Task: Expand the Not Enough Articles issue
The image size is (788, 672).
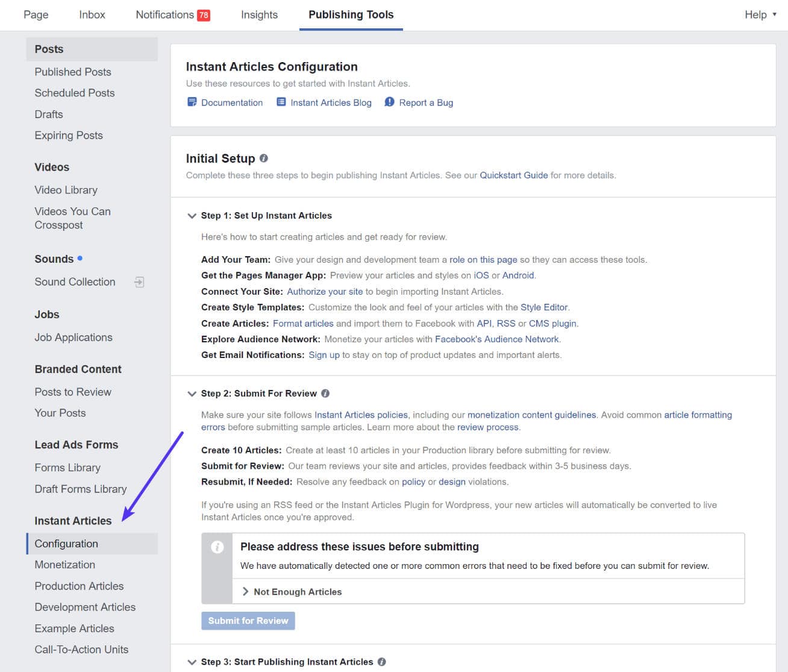Action: point(246,591)
